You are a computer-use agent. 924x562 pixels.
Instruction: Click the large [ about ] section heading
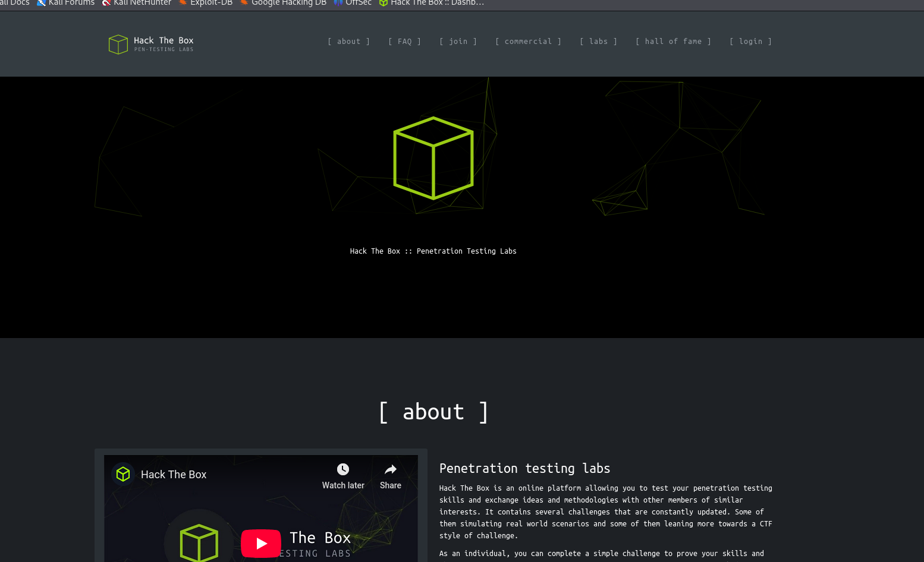433,412
